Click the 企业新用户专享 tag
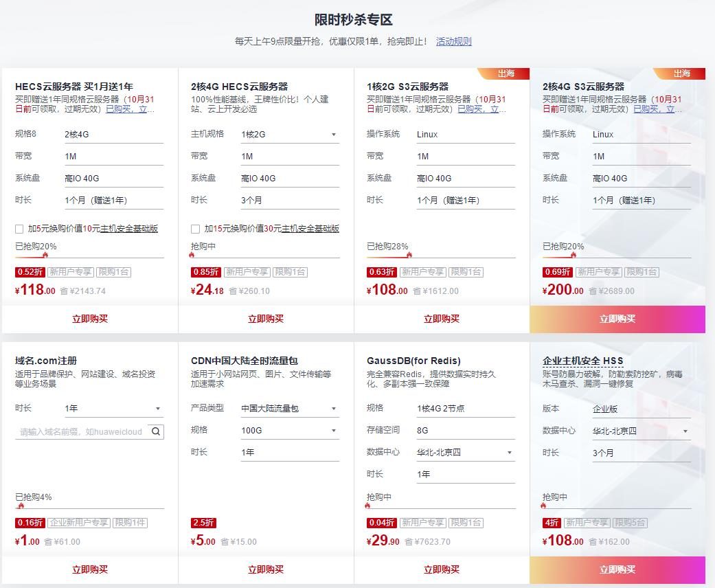This screenshot has width=715, height=588. click(79, 523)
